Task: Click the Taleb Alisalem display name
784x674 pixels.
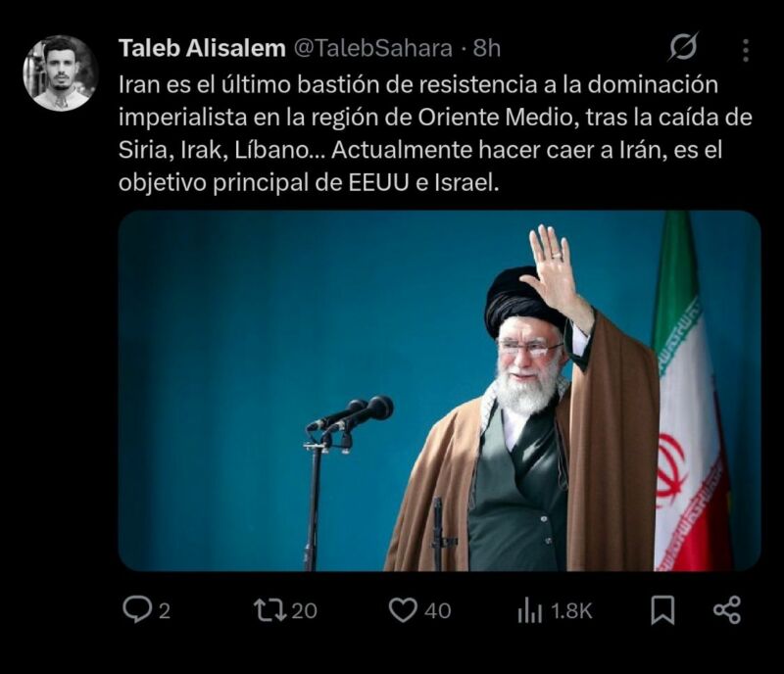Action: coord(202,49)
